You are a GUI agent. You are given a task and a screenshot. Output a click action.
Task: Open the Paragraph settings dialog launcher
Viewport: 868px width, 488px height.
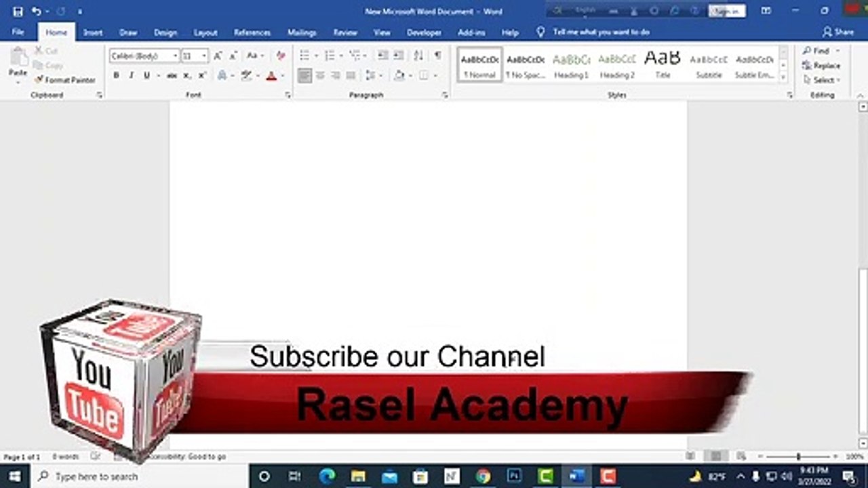pos(445,96)
